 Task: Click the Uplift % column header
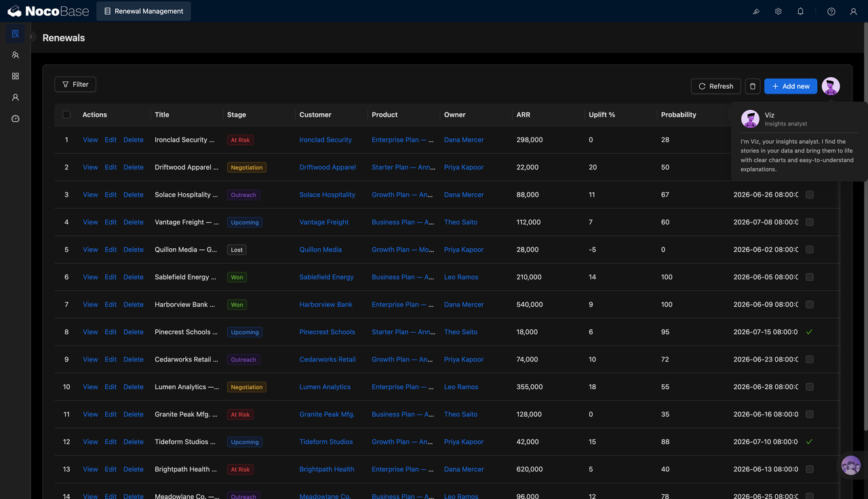click(x=602, y=115)
